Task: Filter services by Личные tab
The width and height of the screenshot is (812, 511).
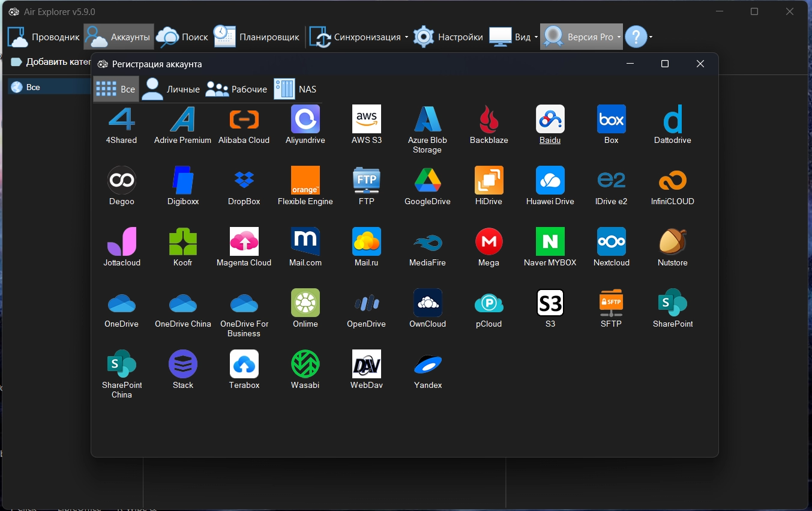Action: [x=171, y=89]
